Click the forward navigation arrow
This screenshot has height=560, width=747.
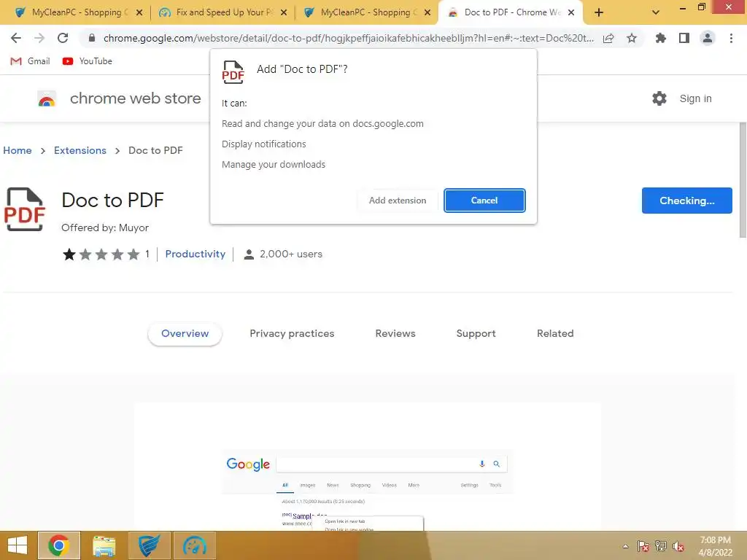39,38
